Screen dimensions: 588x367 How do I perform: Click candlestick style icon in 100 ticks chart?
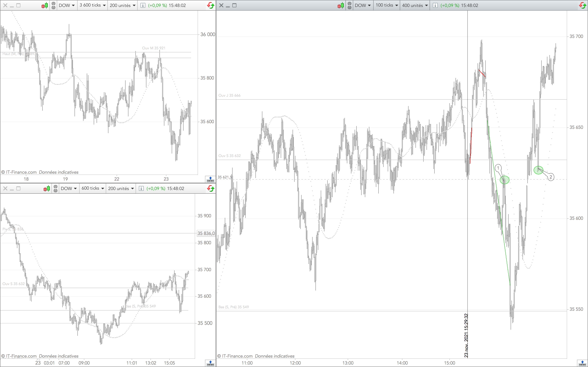point(341,5)
